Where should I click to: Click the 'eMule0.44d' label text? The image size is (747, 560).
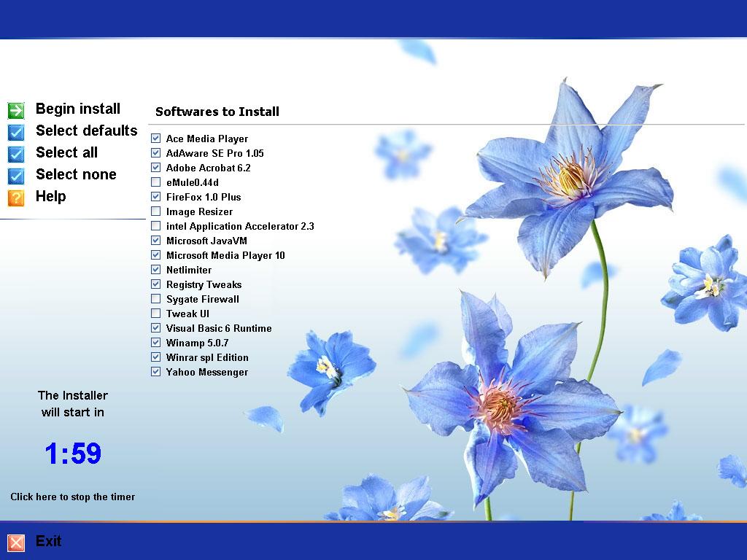[x=192, y=182]
